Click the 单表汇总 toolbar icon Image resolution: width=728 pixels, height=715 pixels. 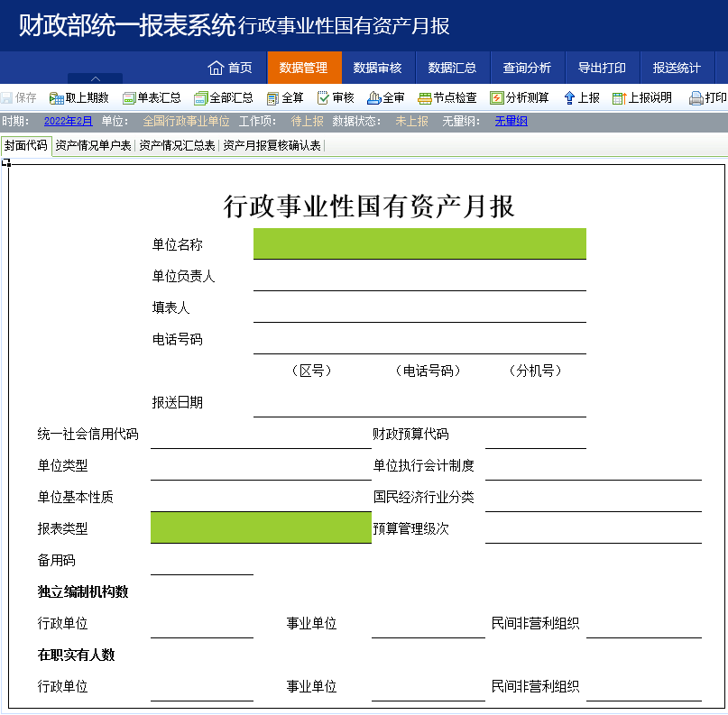(x=129, y=98)
